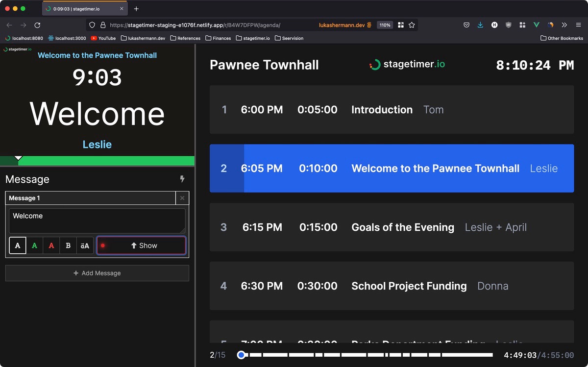Set message text color to white
The image size is (588, 367).
pos(18,245)
